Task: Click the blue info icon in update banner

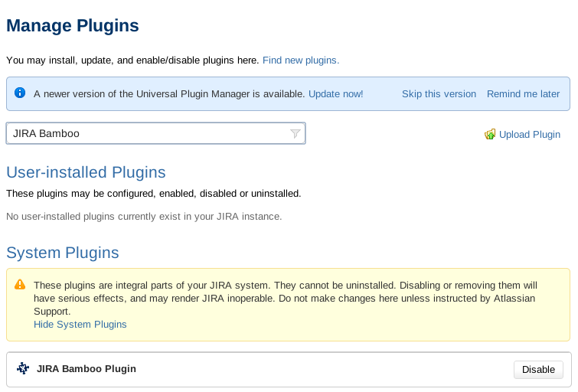Action: 20,93
